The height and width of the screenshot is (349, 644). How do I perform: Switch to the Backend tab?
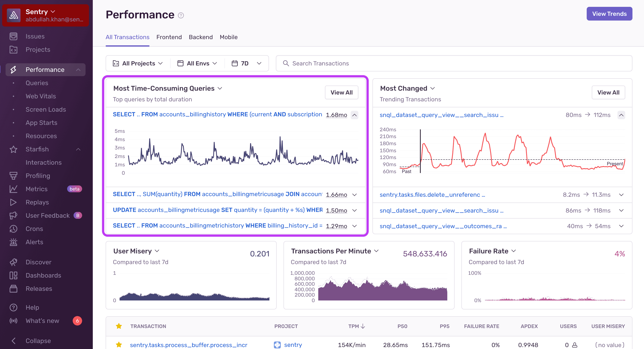pos(201,37)
